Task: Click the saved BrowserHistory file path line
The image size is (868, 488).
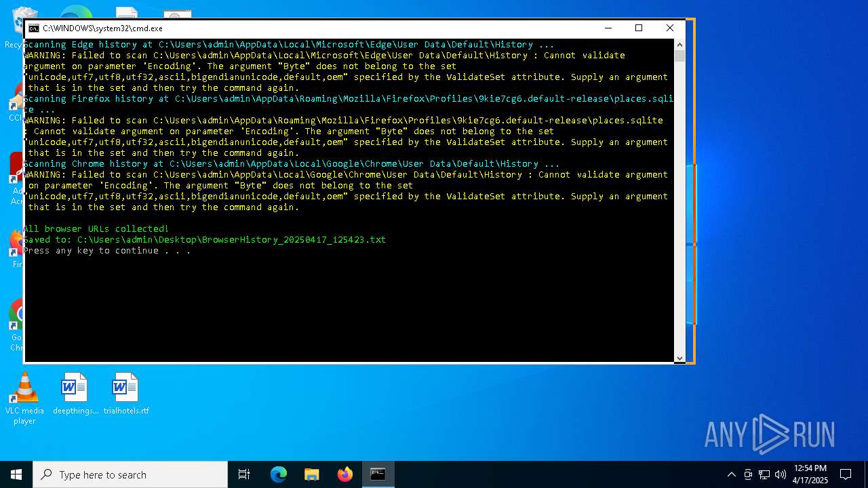Action: pyautogui.click(x=204, y=240)
